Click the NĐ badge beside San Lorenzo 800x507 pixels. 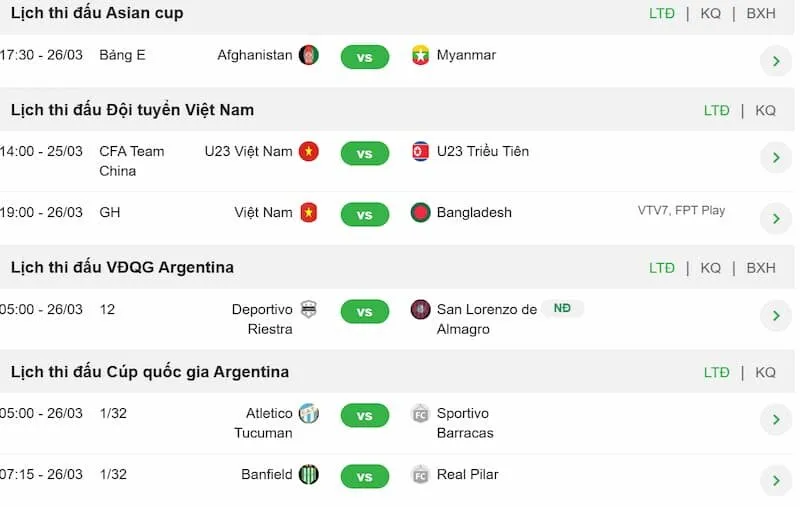point(562,309)
